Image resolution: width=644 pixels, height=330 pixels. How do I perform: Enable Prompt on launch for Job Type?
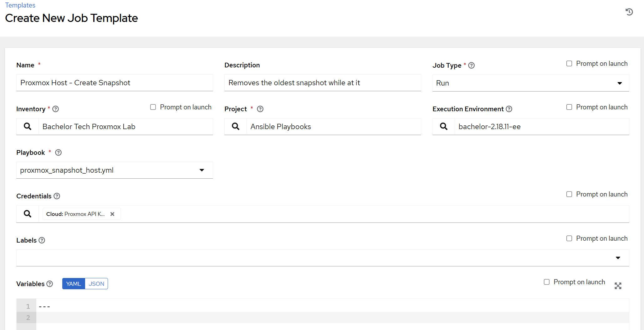569,64
